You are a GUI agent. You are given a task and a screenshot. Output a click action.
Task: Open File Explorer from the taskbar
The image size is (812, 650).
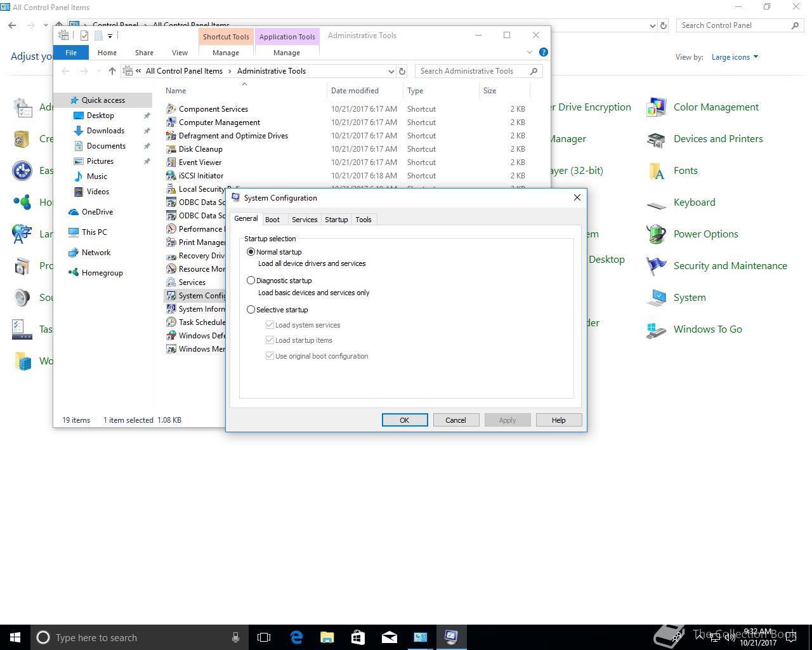click(x=327, y=637)
